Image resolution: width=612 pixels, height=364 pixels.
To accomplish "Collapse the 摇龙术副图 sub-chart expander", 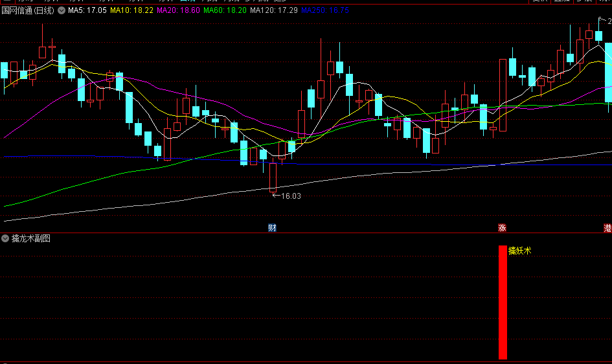I will pos(5,238).
